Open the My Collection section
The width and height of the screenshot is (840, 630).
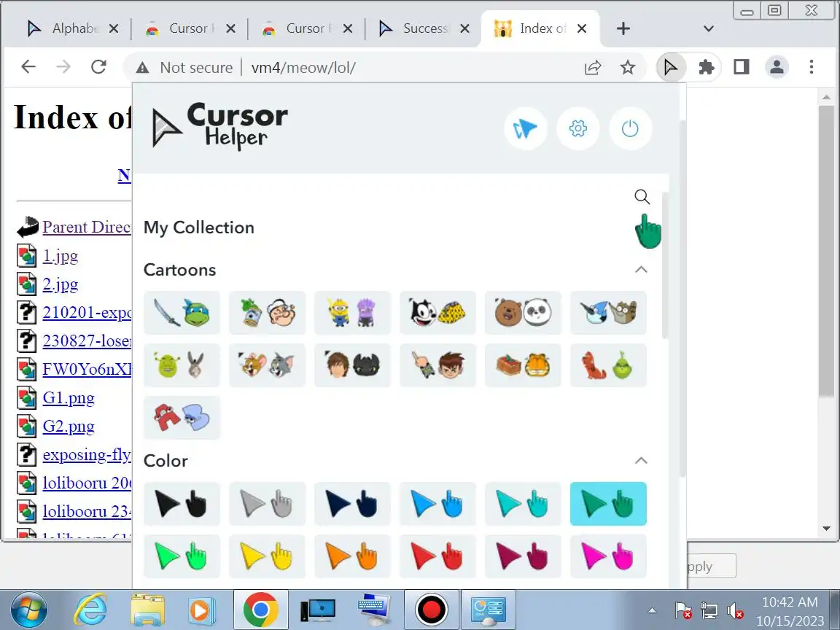pos(199,227)
